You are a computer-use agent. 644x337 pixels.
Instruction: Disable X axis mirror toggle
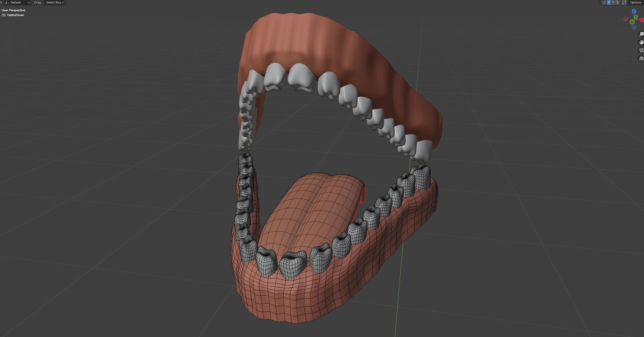pos(609,2)
